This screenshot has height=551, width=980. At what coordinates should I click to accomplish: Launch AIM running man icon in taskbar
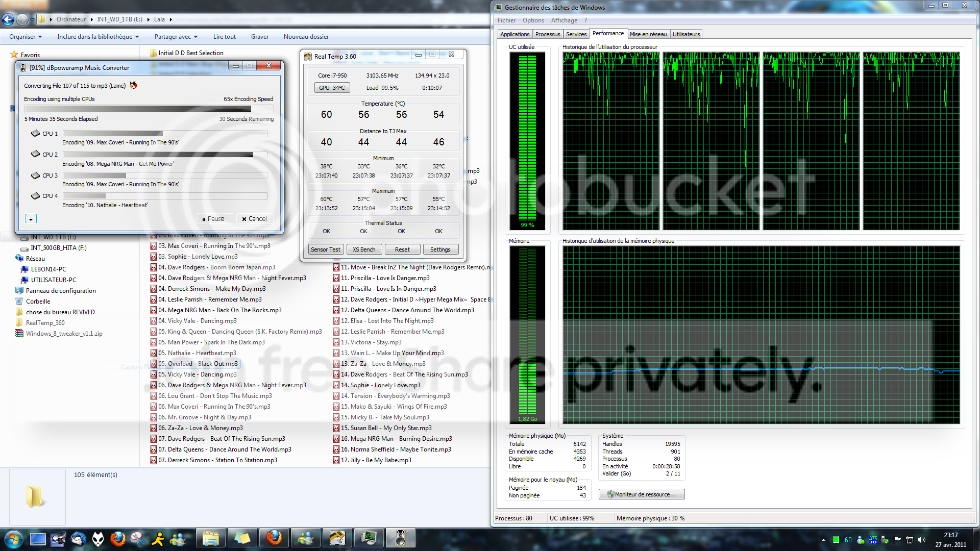click(158, 539)
